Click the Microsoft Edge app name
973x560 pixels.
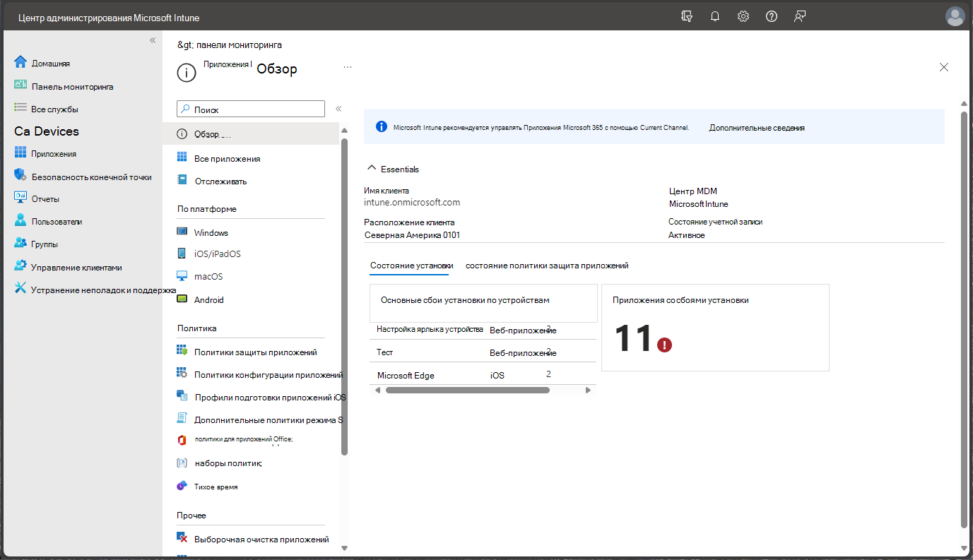coord(406,375)
